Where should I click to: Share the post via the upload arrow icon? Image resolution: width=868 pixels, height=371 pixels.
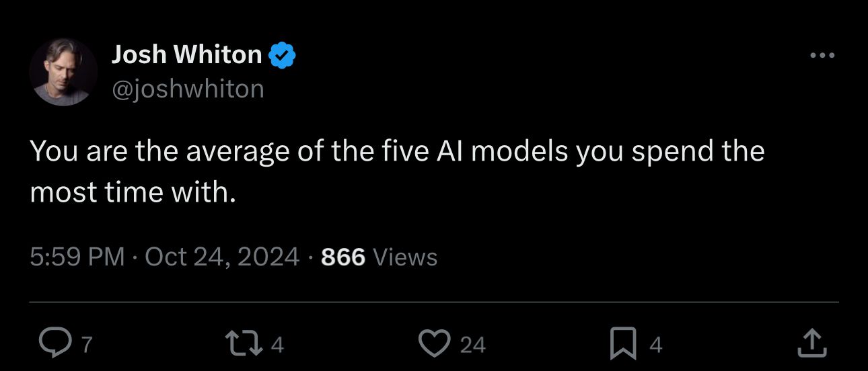pyautogui.click(x=811, y=343)
